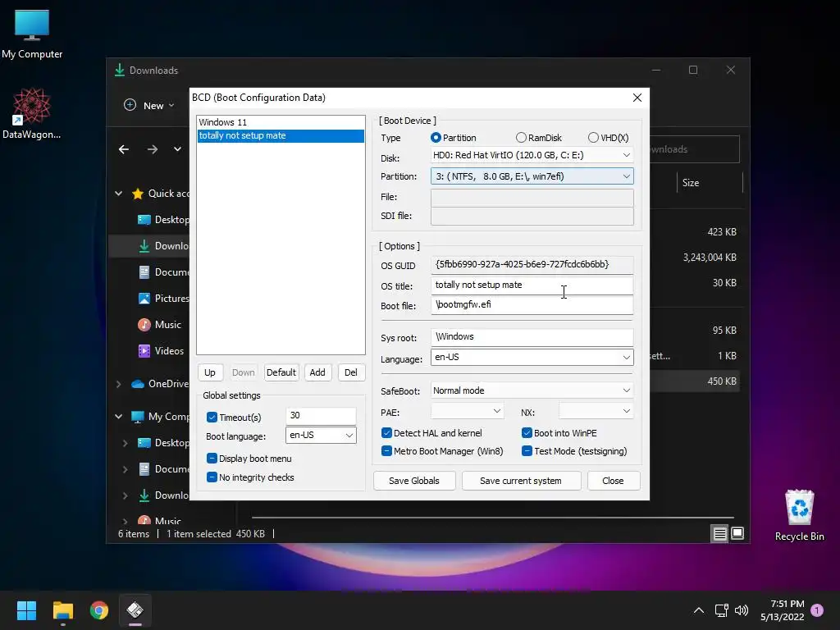The width and height of the screenshot is (840, 630).
Task: Click Size column header in Downloads
Action: coord(691,183)
